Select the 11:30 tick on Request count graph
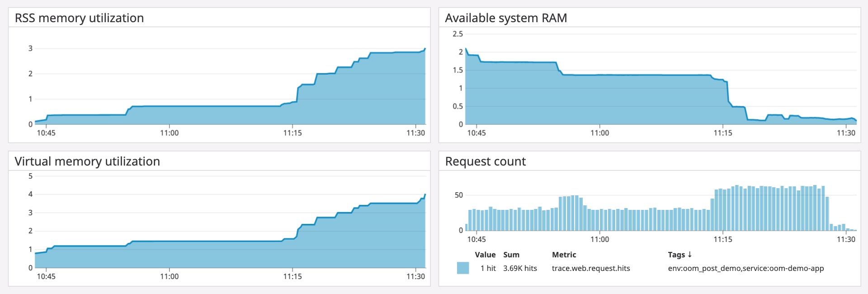Screen dimensions: 868x294 point(845,239)
